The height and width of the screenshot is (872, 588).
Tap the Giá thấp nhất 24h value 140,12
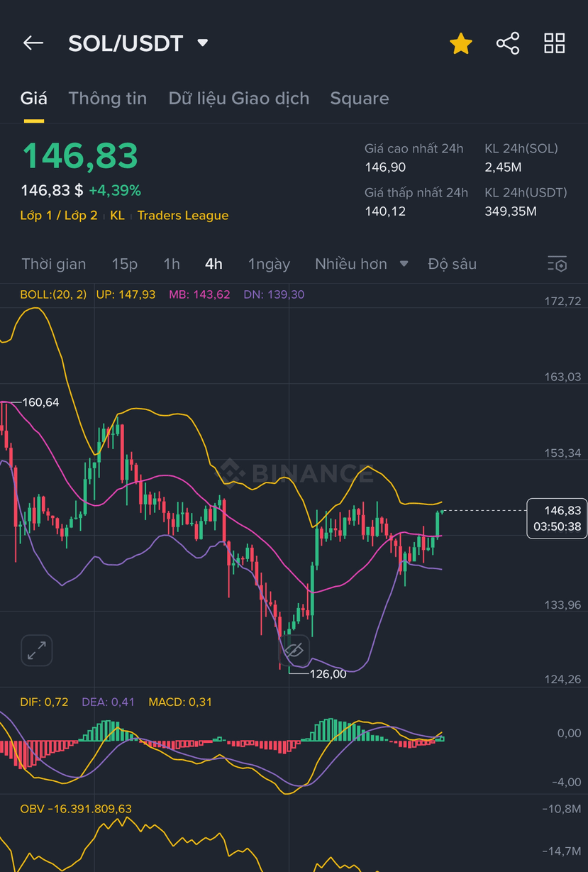click(385, 211)
